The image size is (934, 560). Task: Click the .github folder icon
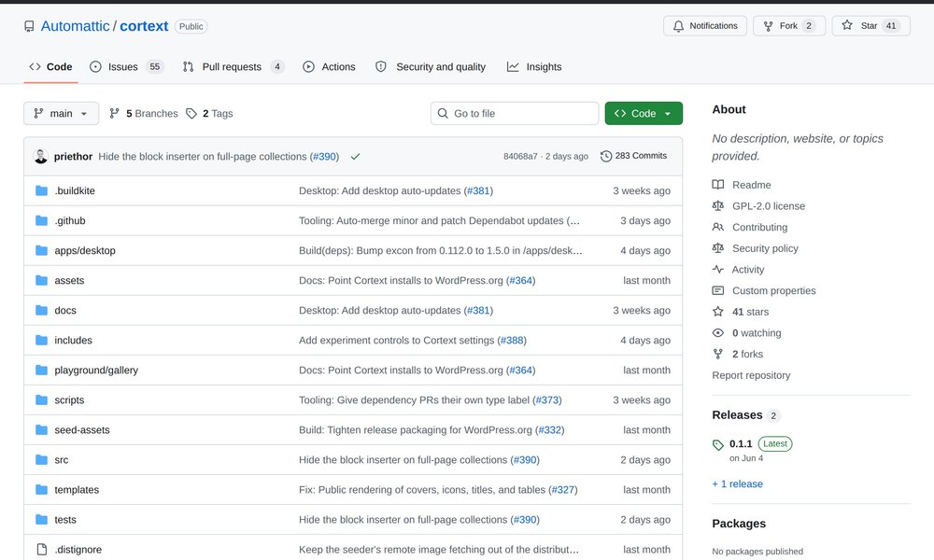coord(41,221)
